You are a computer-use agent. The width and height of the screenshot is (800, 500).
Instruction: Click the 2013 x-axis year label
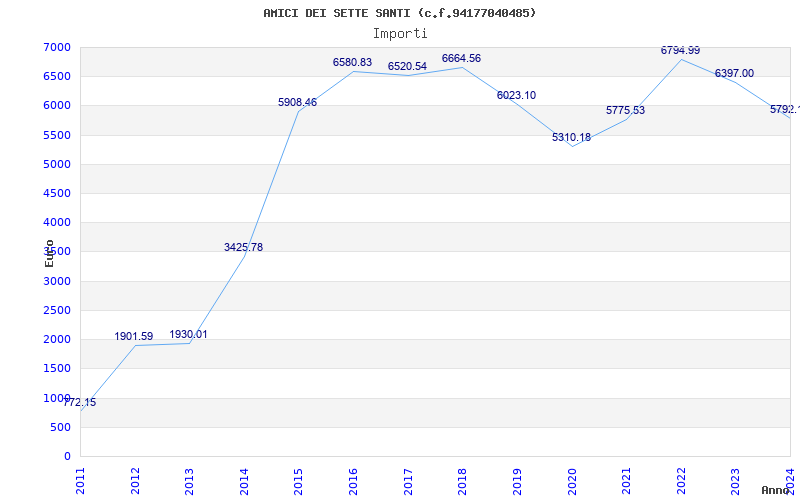[189, 481]
